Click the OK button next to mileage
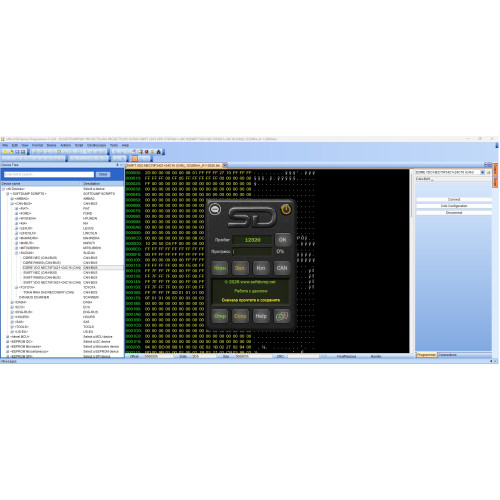 [x=282, y=240]
